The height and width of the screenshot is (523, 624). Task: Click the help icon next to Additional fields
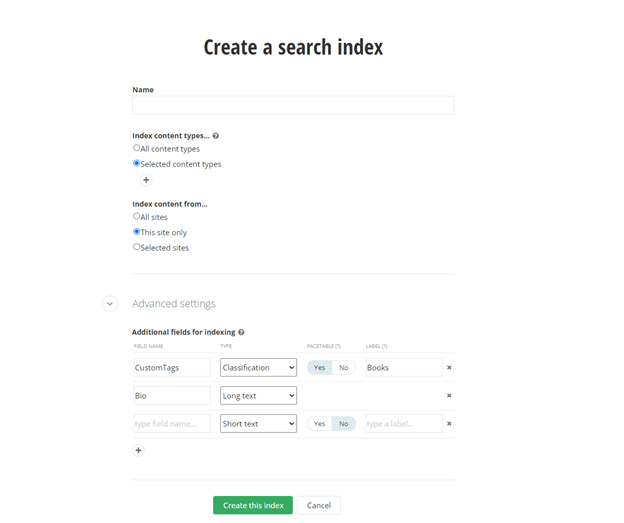point(242,332)
